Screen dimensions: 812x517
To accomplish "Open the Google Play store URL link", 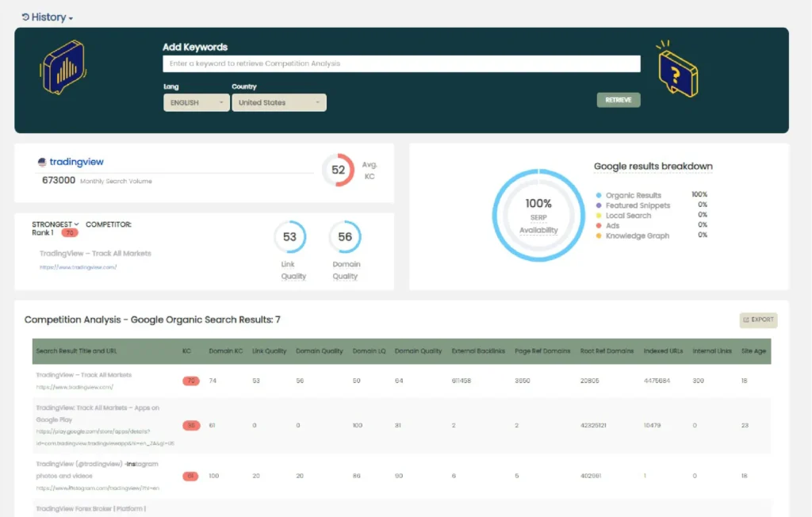I will point(105,437).
